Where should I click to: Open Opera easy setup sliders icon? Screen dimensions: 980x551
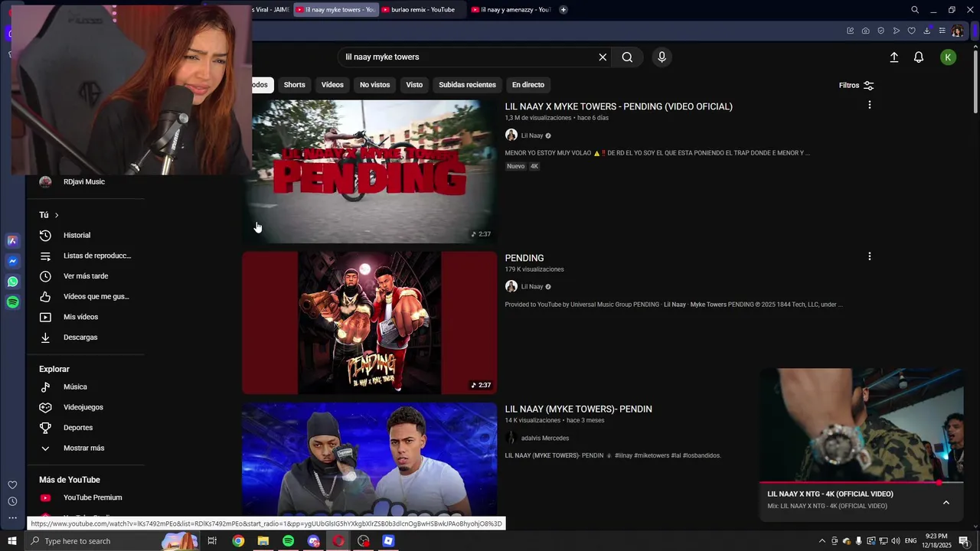pyautogui.click(x=942, y=31)
